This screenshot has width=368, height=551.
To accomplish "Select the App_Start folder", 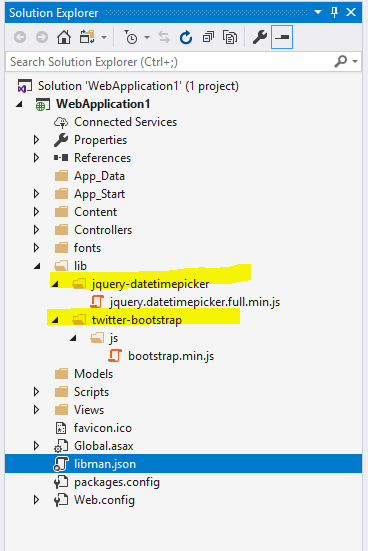I will [99, 194].
